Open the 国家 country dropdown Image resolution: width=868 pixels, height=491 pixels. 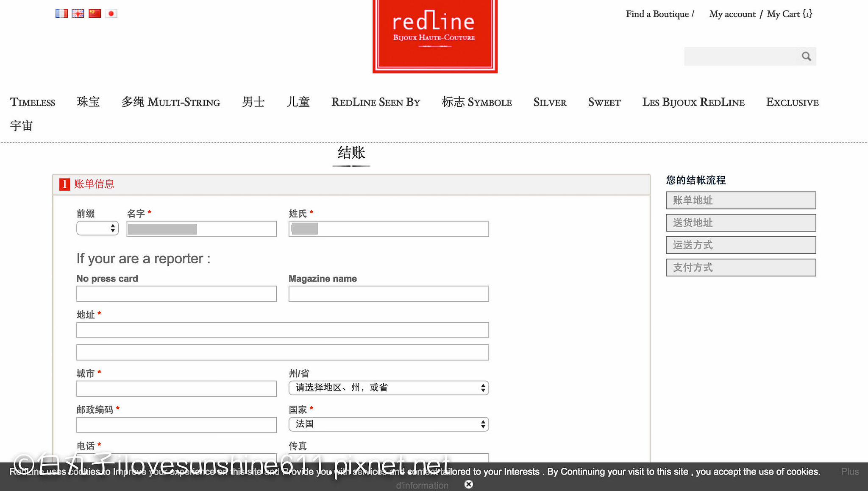388,424
